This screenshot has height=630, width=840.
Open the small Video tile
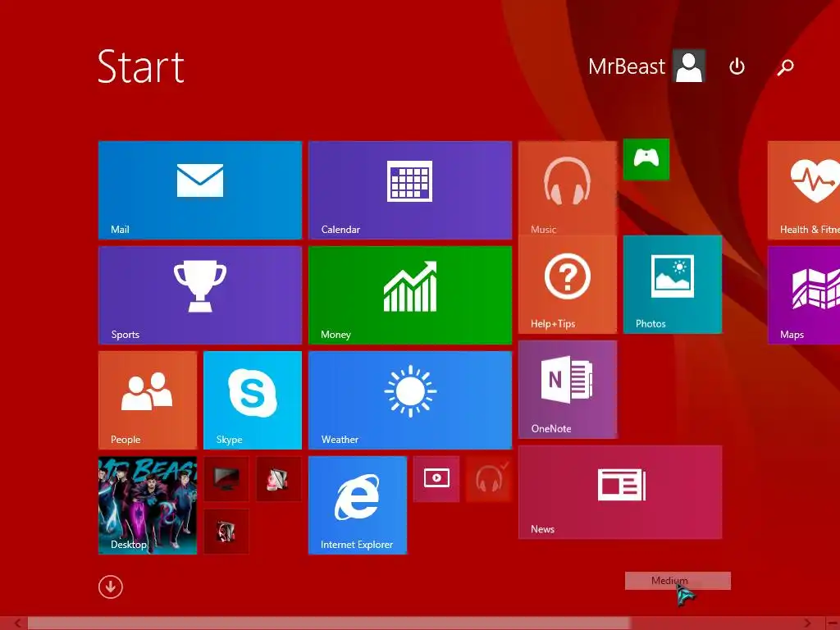(436, 478)
